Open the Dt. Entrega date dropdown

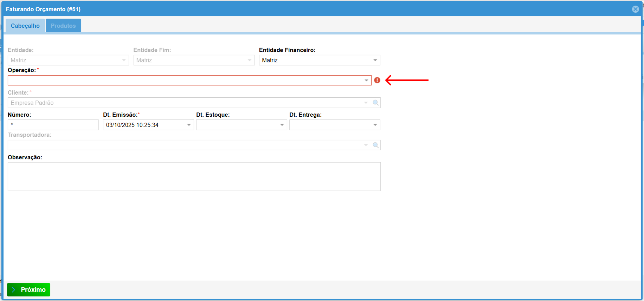click(x=375, y=125)
